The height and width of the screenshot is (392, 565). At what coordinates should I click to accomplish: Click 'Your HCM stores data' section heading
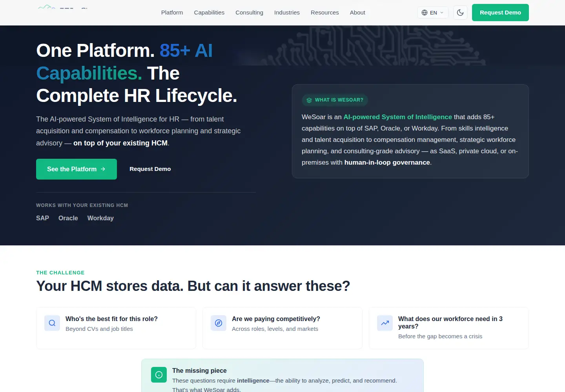point(193,286)
